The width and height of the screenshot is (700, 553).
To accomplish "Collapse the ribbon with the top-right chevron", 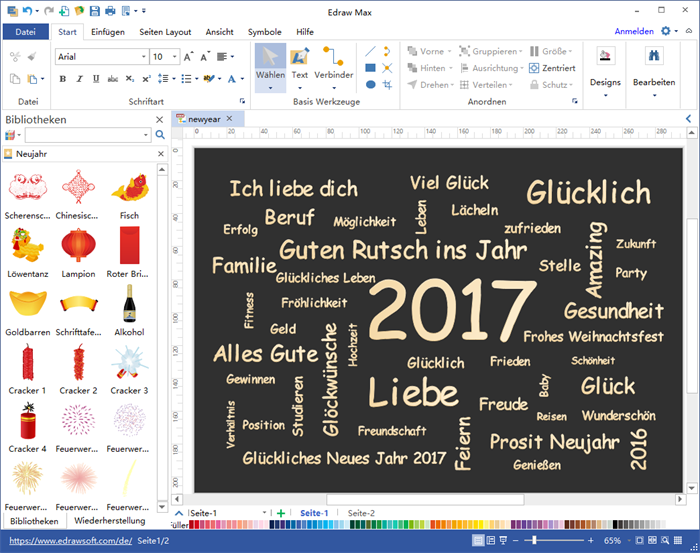I will [689, 31].
